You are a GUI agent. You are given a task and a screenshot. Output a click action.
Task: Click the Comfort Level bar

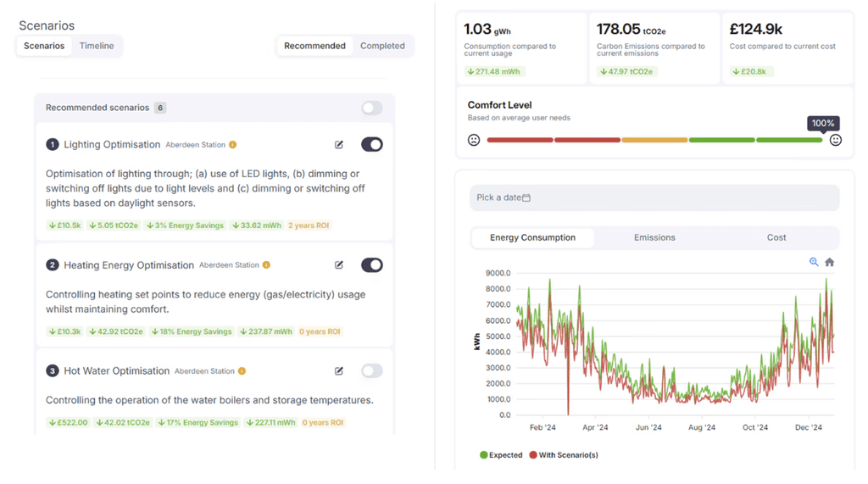pos(654,140)
